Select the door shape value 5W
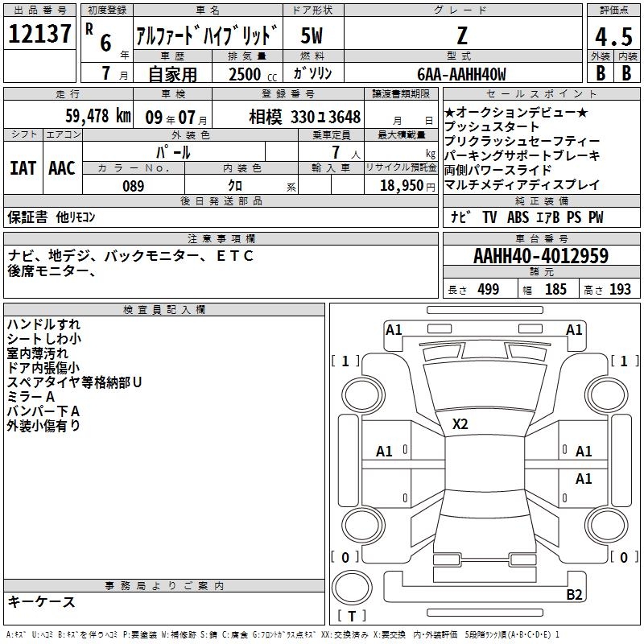 312,35
